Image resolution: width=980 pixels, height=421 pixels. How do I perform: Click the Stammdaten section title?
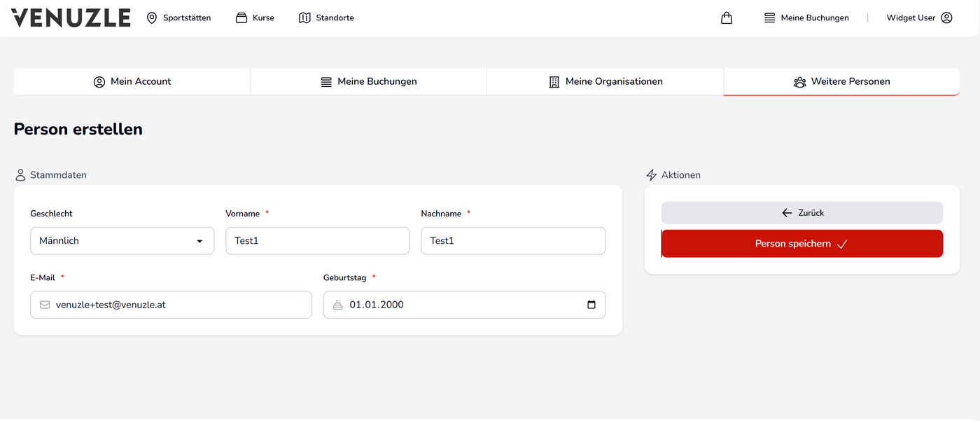(x=58, y=175)
